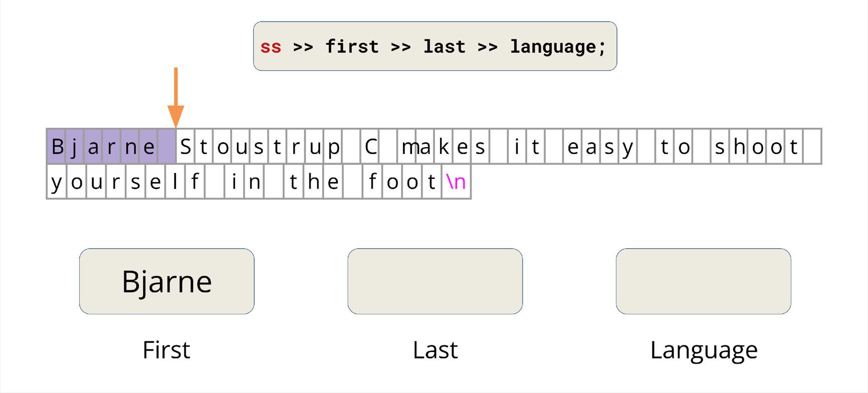This screenshot has height=393, width=868.
Task: Click the highlighted space cell after 'Bjarne'
Action: (166, 147)
